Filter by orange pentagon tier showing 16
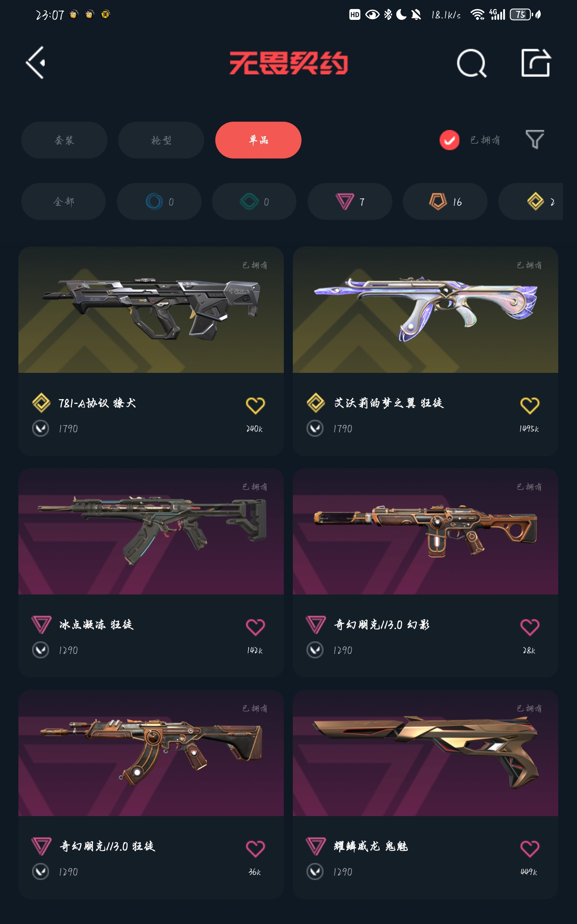The height and width of the screenshot is (924, 577). (x=445, y=201)
